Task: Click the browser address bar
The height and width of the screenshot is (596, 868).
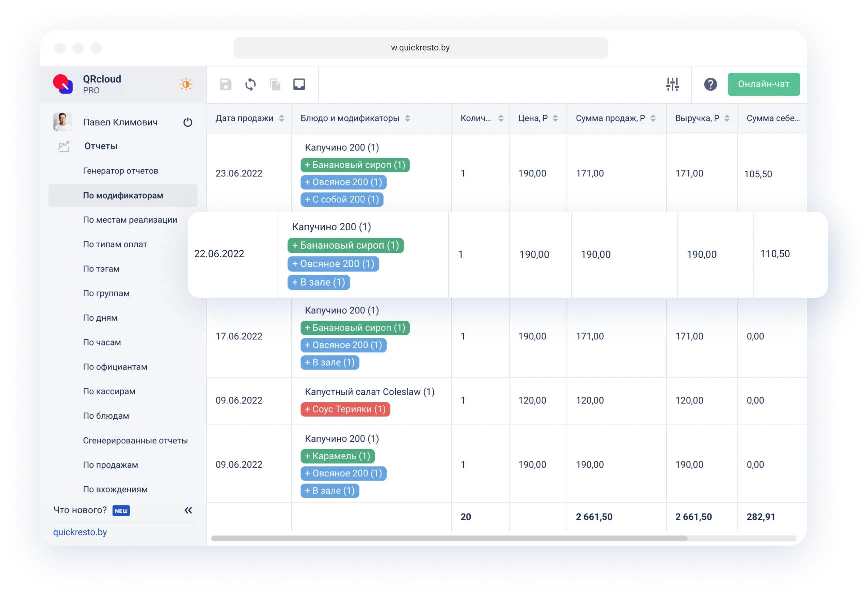Action: coord(420,48)
